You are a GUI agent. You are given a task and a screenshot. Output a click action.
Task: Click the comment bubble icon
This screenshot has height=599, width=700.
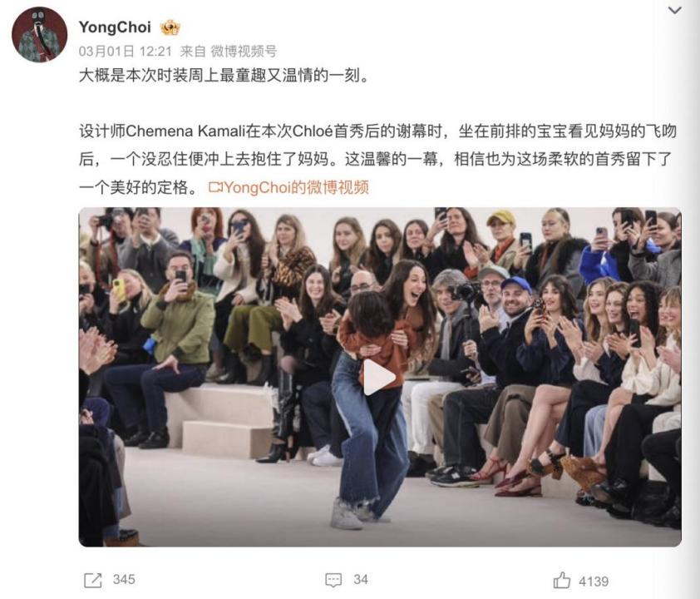coord(333,580)
